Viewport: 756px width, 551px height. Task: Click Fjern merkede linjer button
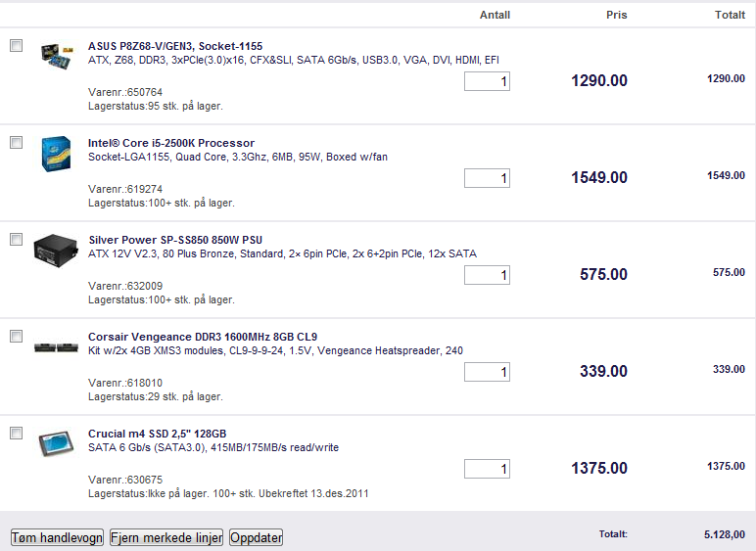coord(166,537)
